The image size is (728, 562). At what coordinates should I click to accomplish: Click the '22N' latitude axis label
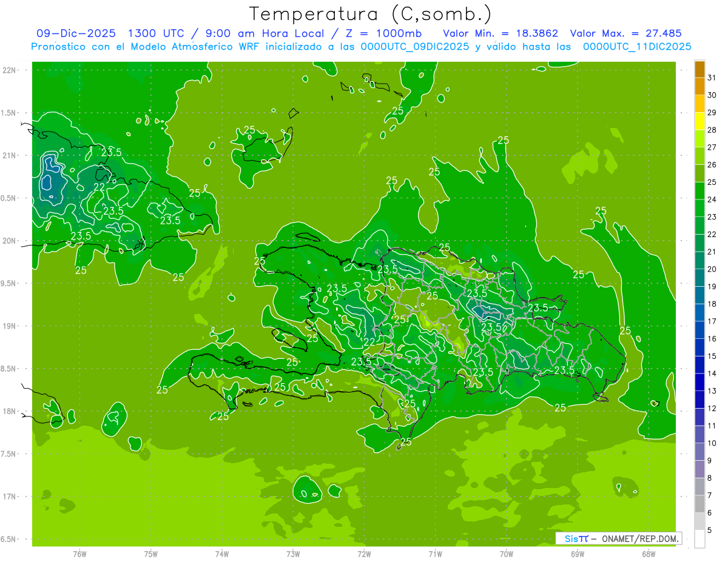tap(9, 70)
